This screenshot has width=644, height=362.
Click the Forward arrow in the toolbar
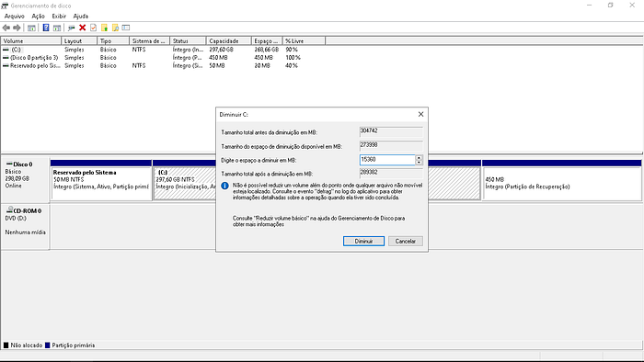17,28
